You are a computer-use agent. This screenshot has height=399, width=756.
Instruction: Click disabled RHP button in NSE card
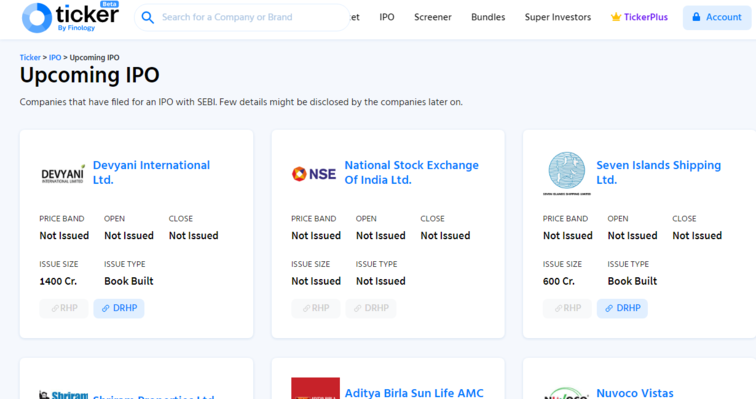315,308
